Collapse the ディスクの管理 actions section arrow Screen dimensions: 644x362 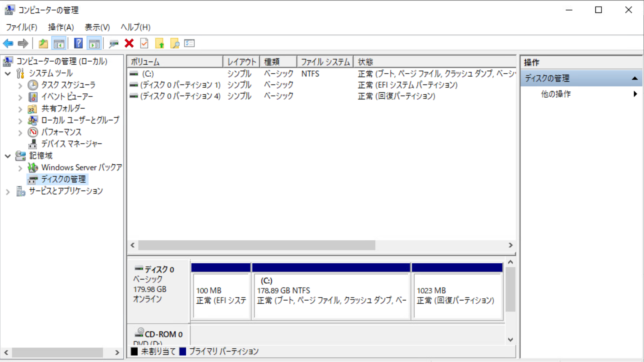634,79
